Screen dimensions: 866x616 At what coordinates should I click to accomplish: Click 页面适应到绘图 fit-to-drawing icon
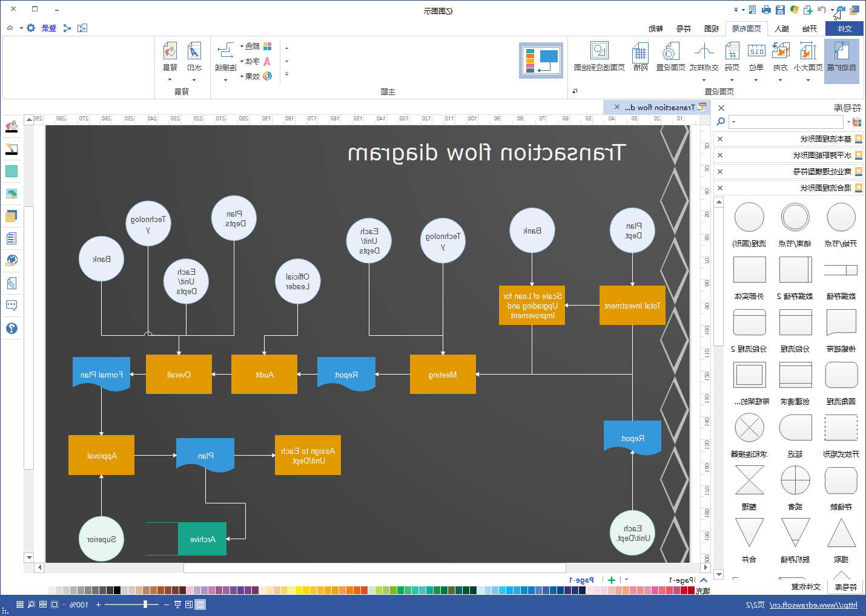coord(599,51)
